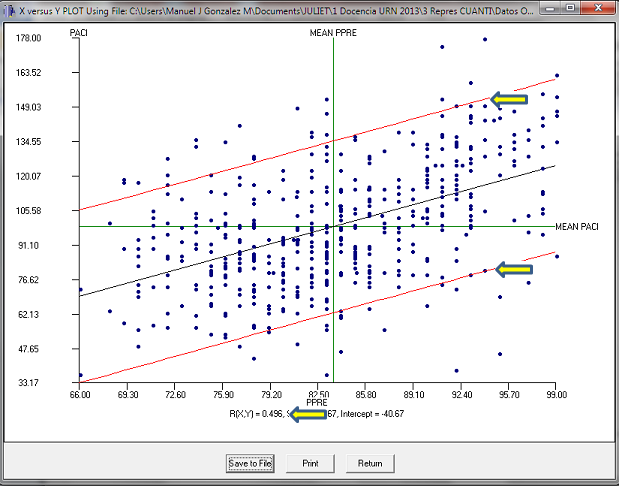Click the PPRE x-axis title
The width and height of the screenshot is (619, 486).
(x=331, y=403)
